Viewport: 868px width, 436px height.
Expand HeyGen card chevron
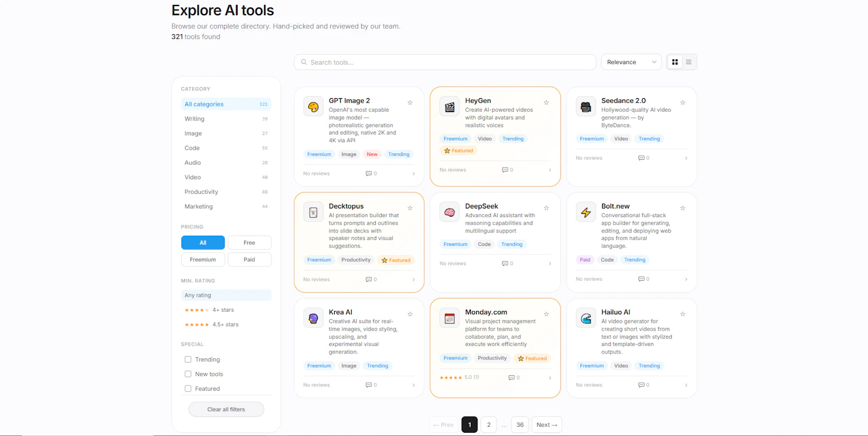point(550,170)
